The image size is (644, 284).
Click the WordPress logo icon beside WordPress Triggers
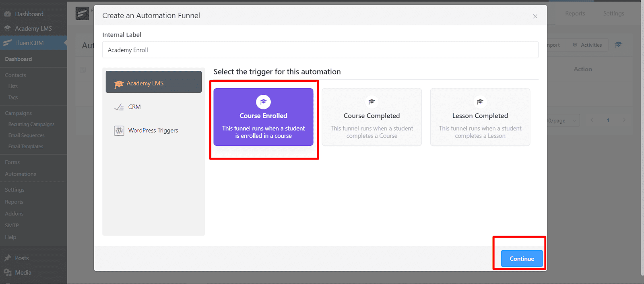[119, 131]
